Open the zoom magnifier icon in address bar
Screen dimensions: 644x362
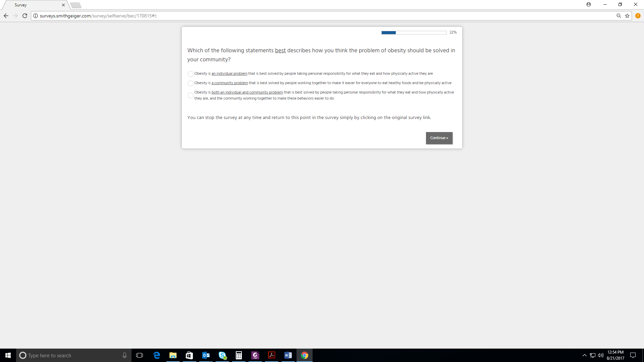pos(619,16)
